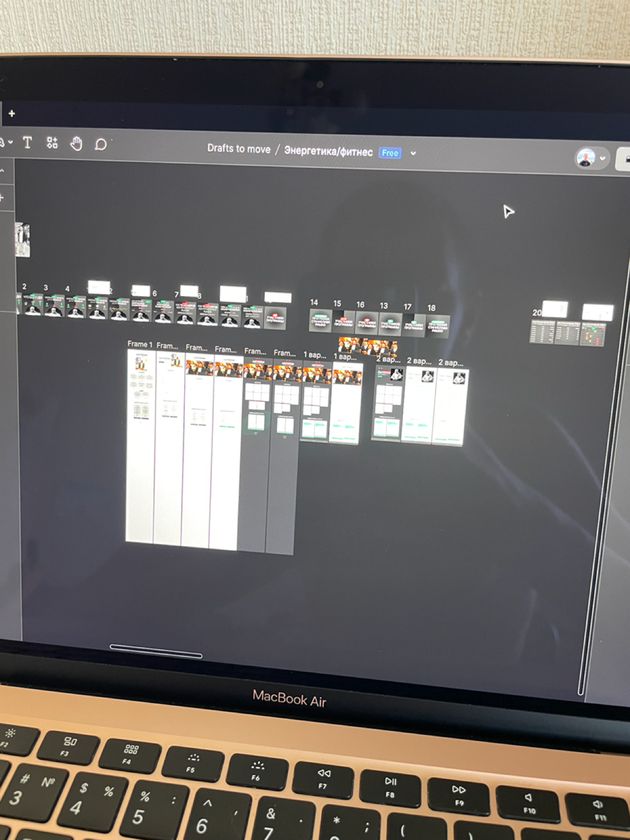Image resolution: width=630 pixels, height=840 pixels.
Task: Select frame label 18
Action: (431, 308)
